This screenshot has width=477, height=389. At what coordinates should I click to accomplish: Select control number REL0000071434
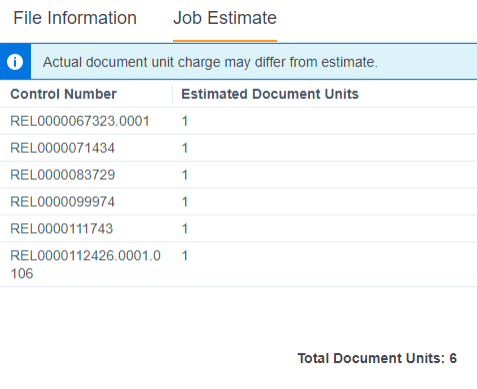click(62, 148)
